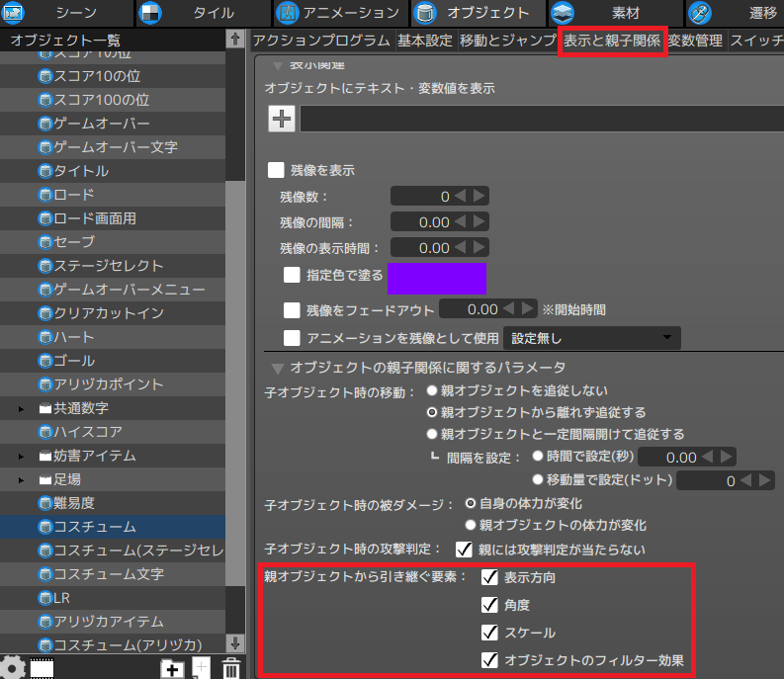Select the 難易度 object
Image resolution: width=784 pixels, height=679 pixels.
point(113,503)
